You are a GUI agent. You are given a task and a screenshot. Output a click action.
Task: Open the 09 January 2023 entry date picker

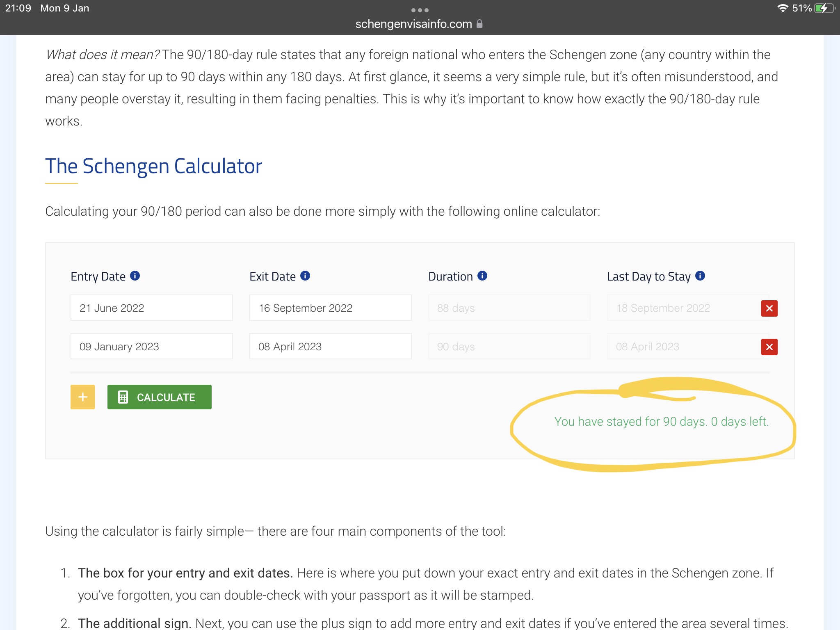(x=151, y=347)
